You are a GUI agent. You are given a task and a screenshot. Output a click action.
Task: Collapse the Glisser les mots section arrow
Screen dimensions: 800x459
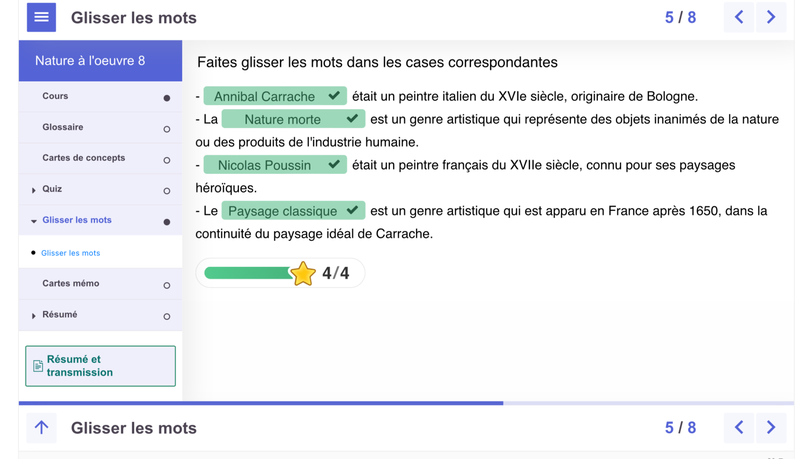(x=34, y=221)
